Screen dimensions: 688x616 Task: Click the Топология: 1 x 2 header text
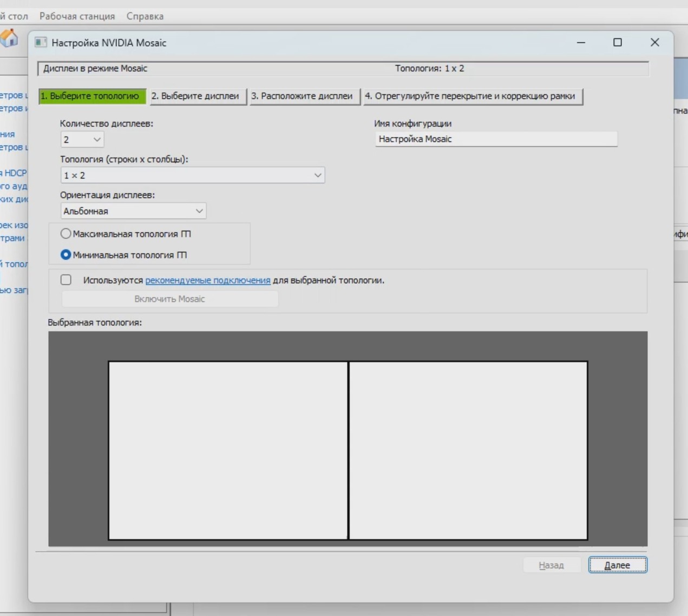[x=430, y=69]
